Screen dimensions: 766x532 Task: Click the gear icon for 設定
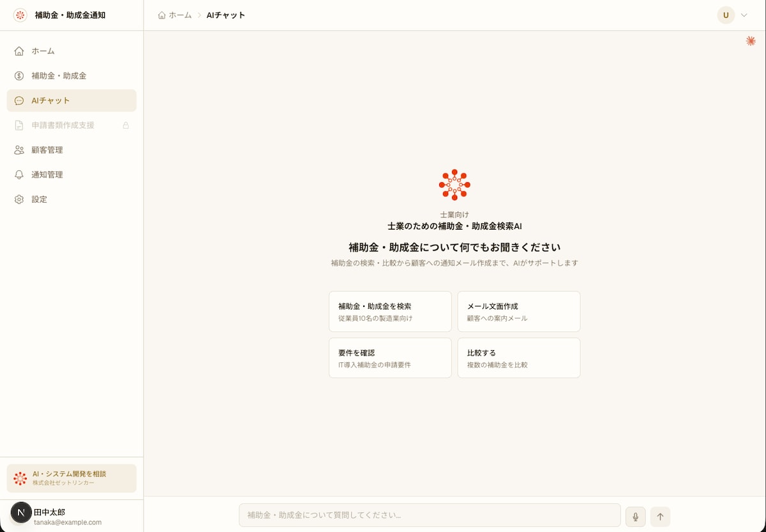click(19, 200)
